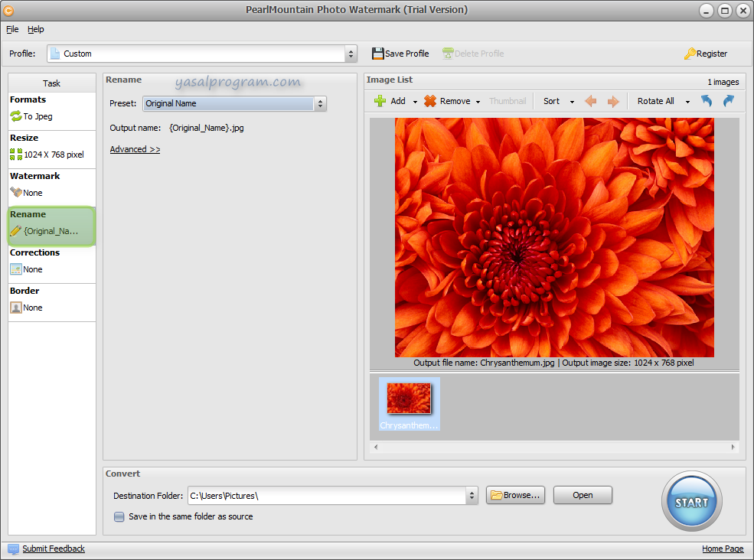
Task: Click the green Add plus icon
Action: 380,101
